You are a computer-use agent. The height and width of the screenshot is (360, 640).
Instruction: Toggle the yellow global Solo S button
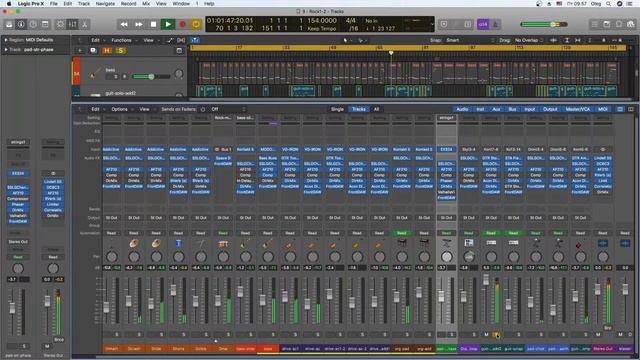[x=121, y=50]
